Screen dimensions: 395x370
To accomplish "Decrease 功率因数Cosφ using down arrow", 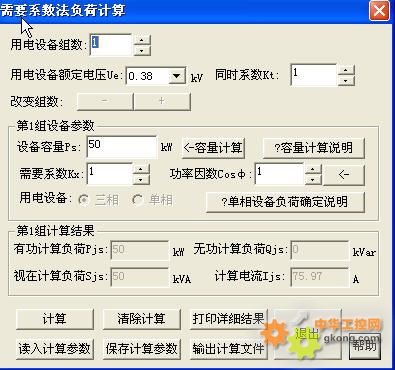I will pos(313,180).
